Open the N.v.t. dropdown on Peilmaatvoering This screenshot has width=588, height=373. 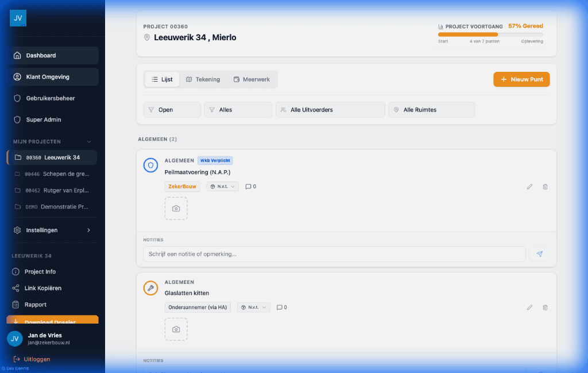tap(223, 187)
